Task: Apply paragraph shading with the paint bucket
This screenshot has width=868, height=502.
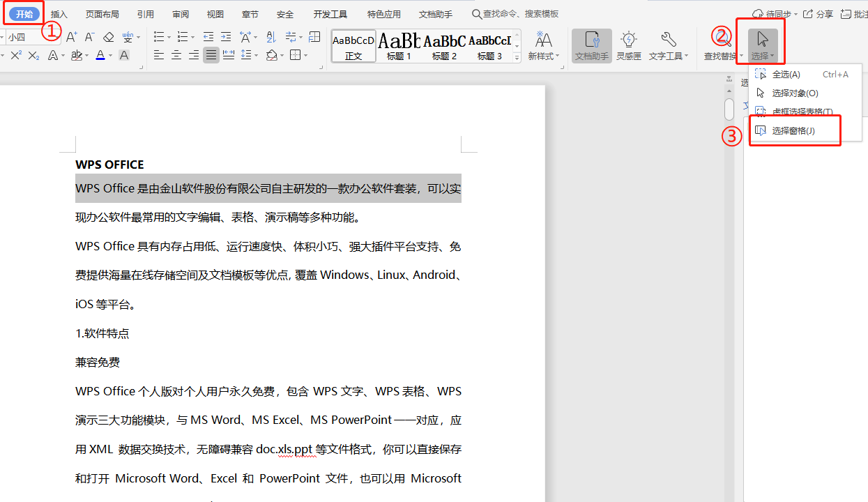Action: tap(271, 55)
